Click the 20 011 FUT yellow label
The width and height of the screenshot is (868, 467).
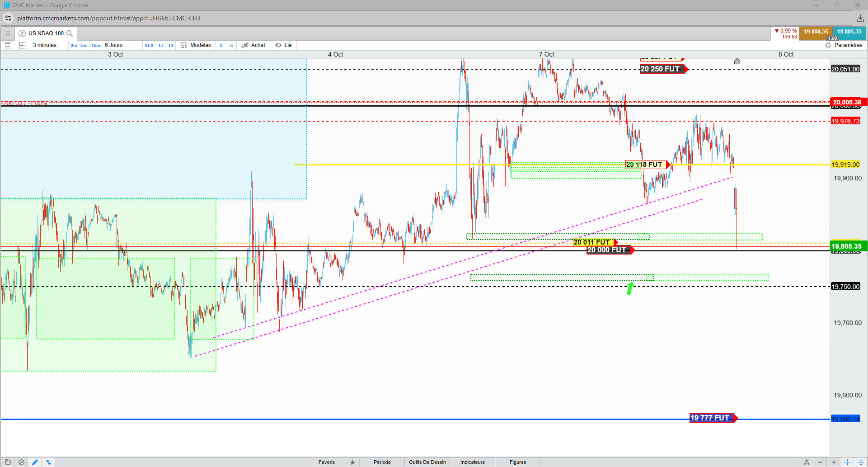(595, 242)
